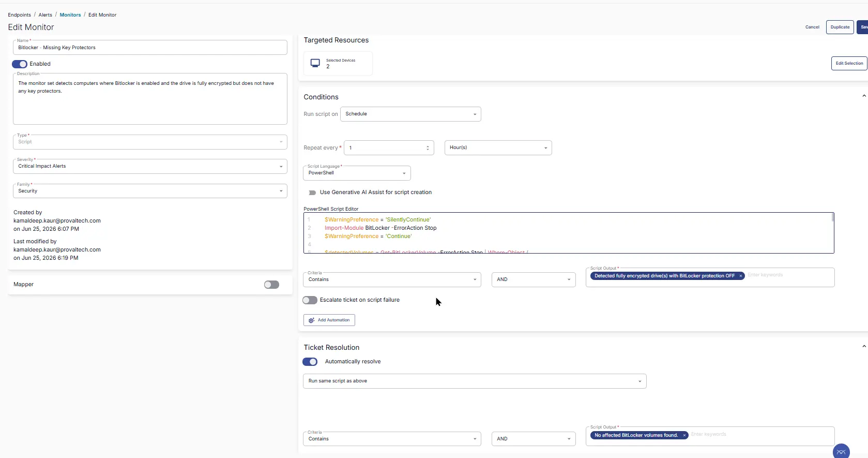This screenshot has width=868, height=458.
Task: Click the Edit Selection button
Action: [x=849, y=63]
